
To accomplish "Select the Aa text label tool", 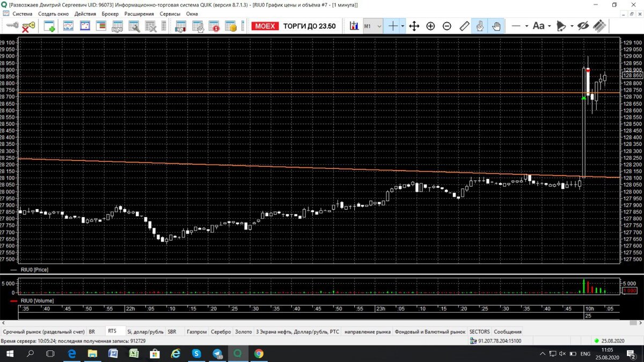I will tap(539, 26).
